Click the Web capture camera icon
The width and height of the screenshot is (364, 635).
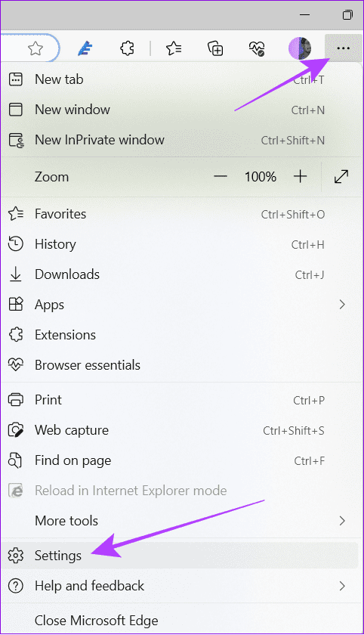pos(16,430)
